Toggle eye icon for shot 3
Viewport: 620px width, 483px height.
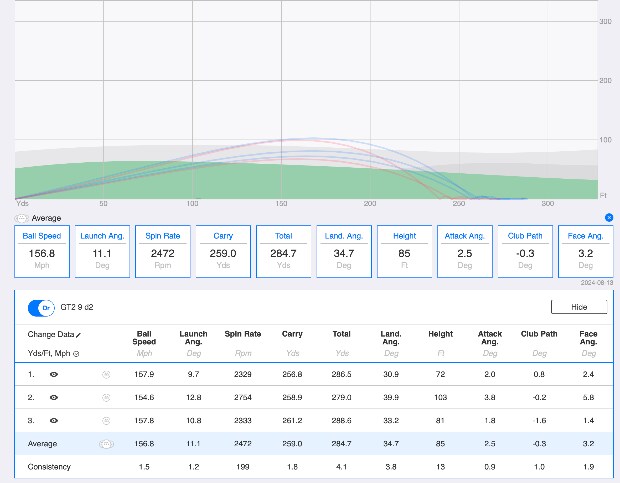(54, 421)
